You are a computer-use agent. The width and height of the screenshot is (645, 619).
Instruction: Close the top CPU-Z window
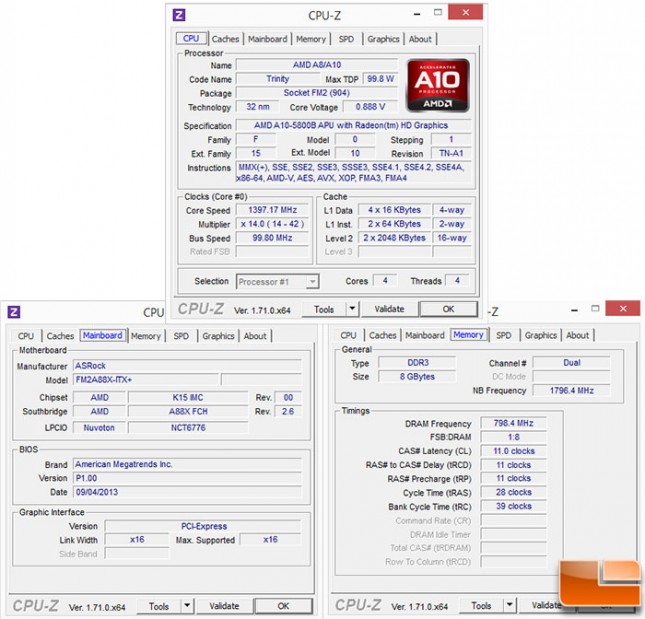pos(465,12)
